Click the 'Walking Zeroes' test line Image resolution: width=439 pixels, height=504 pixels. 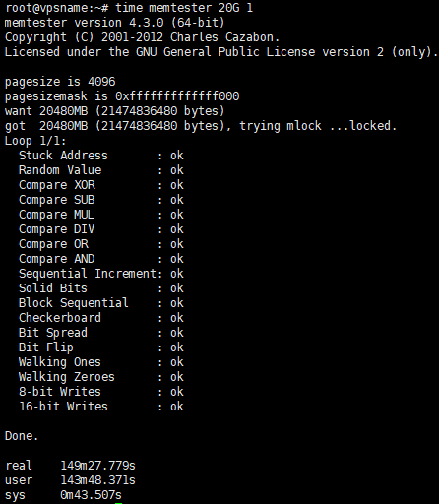coord(101,377)
